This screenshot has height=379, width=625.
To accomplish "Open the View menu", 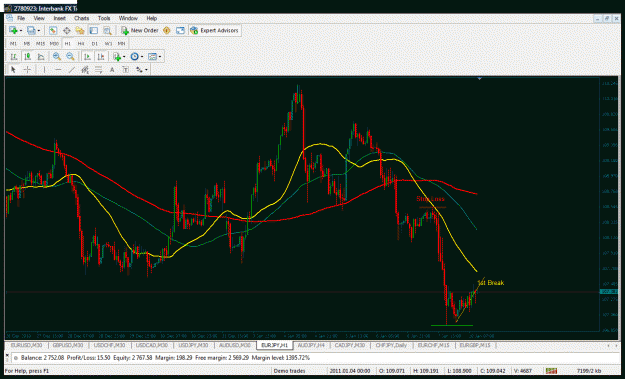I will pos(39,18).
